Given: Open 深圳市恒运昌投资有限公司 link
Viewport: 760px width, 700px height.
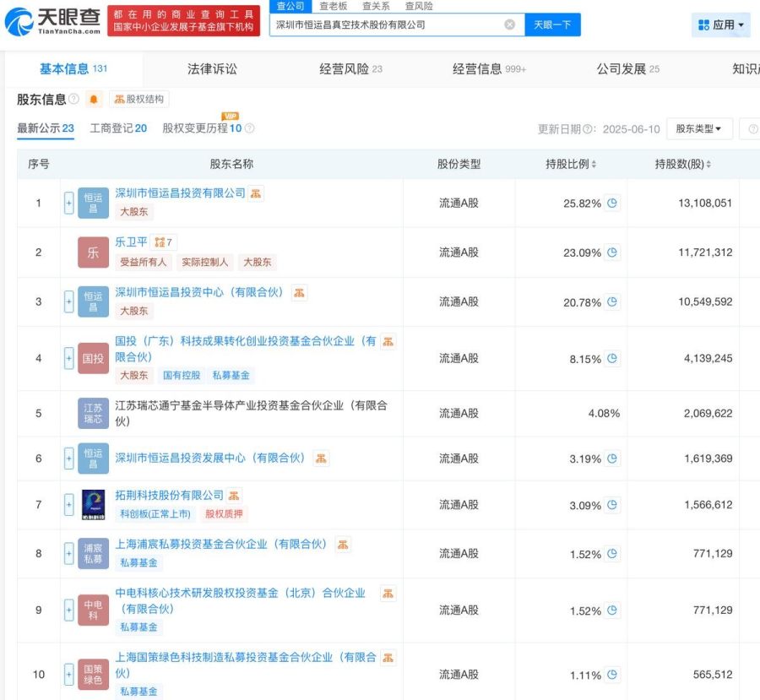Looking at the screenshot, I should 181,193.
